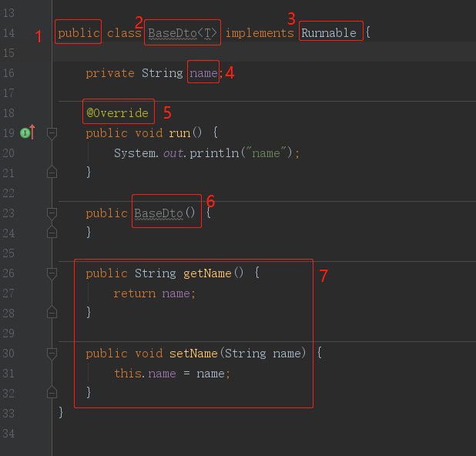This screenshot has height=456, width=476.
Task: Click the name field declaration on line 16
Action: (203, 73)
